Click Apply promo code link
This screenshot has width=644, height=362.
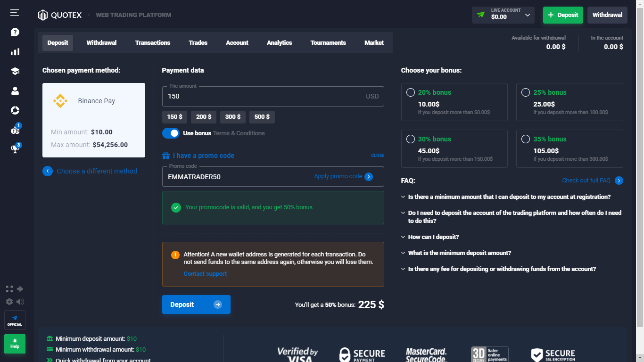tap(338, 176)
